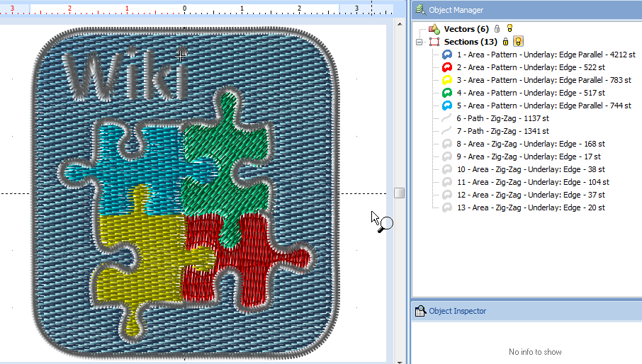The image size is (642, 364).
Task: Select the Vectors (6) group label
Action: point(466,29)
